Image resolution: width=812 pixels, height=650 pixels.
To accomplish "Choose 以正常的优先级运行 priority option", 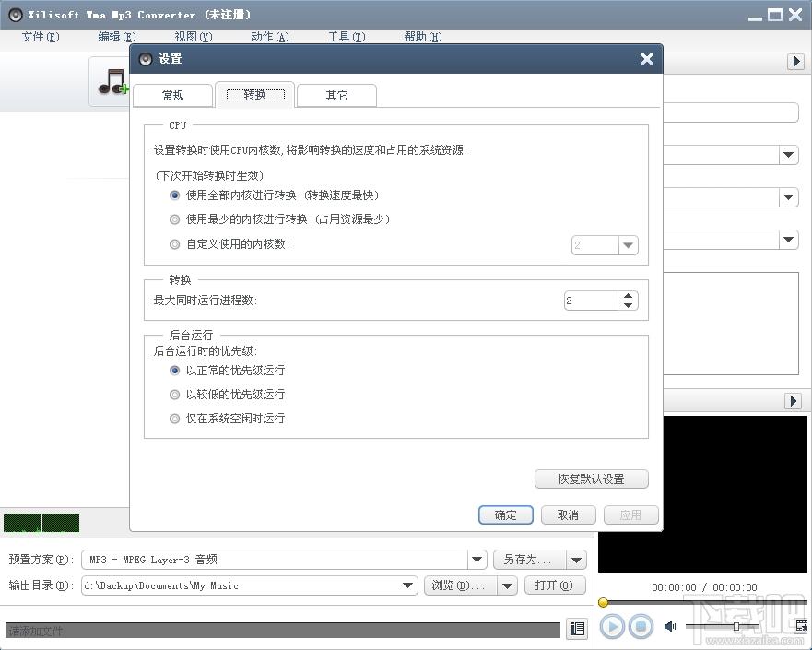I will click(174, 371).
